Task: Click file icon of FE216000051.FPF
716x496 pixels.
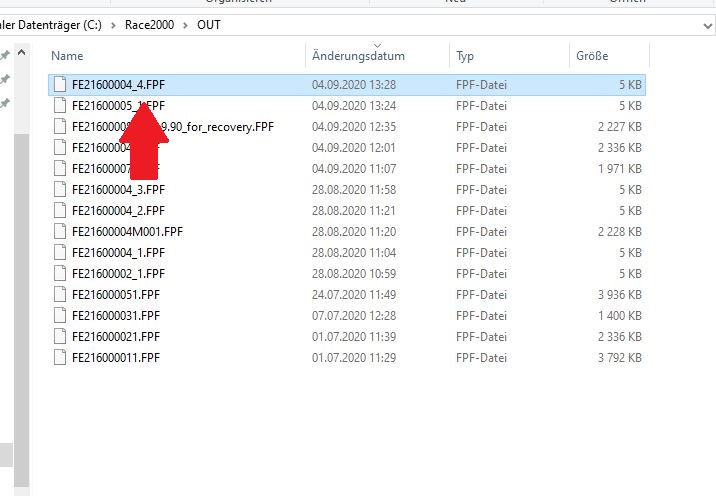Action: [60, 295]
